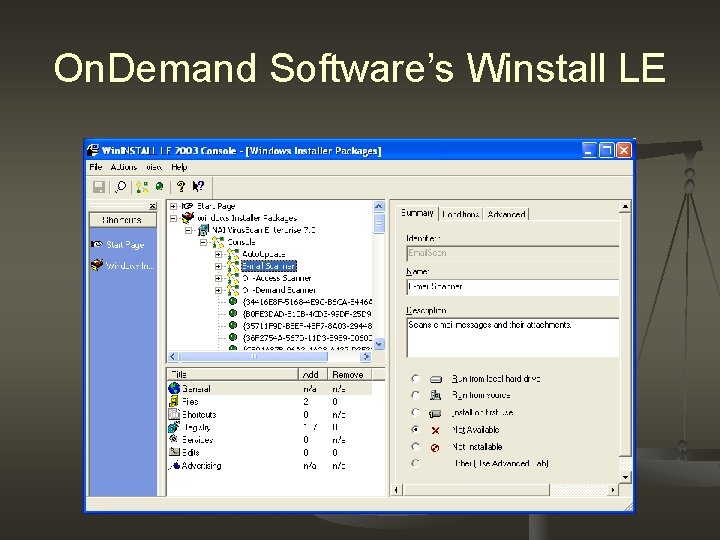Click the Identifier field showing EmailScan
Image resolution: width=720 pixels, height=540 pixels.
(x=512, y=253)
